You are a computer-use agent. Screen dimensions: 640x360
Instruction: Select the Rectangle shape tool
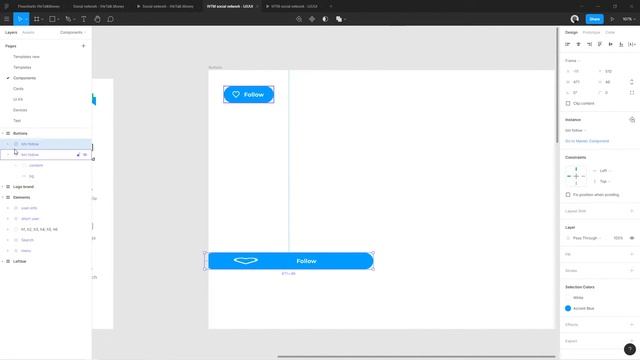(x=52, y=19)
